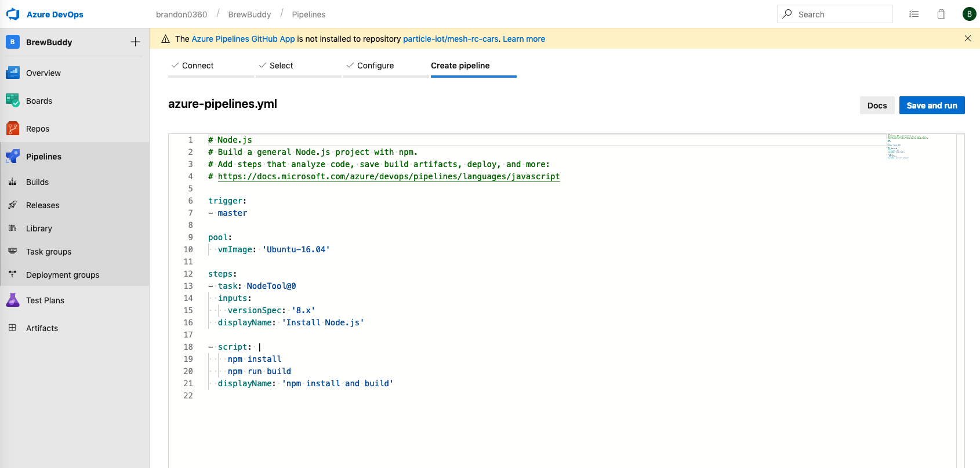Click the '- master' branch line
Viewport: 980px width, 468px height.
(x=228, y=213)
